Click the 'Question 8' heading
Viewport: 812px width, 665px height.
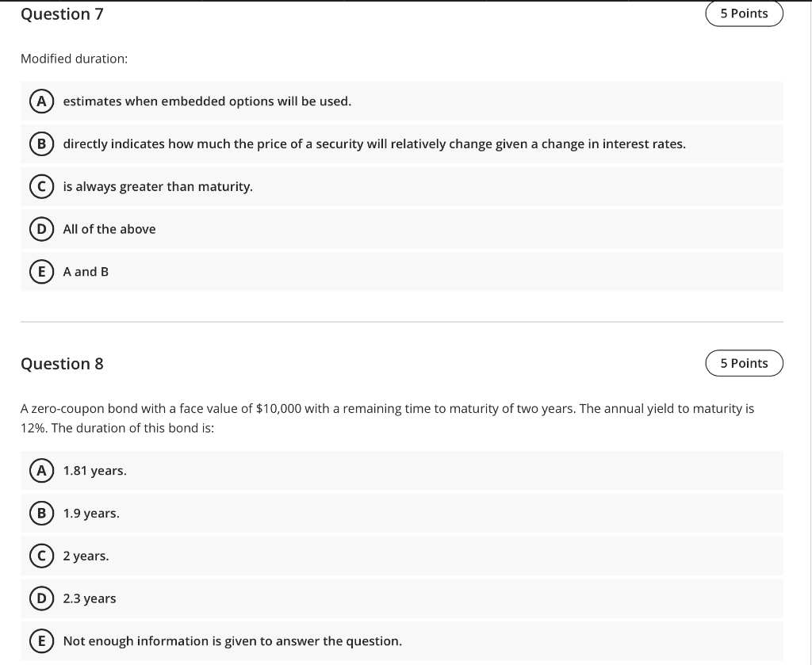(62, 363)
